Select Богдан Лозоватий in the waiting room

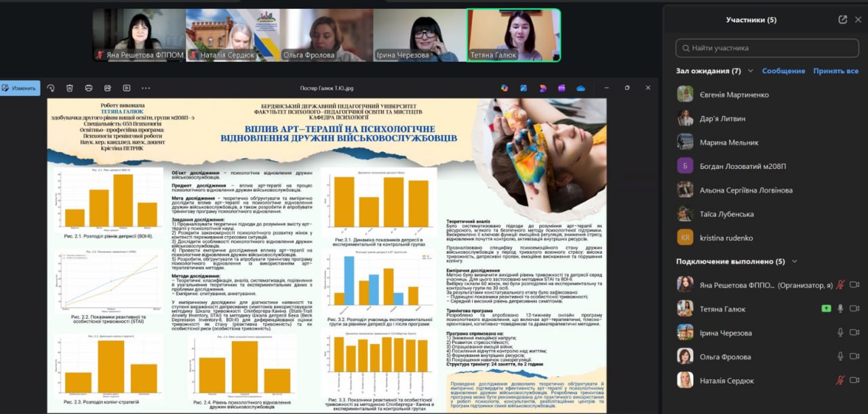point(743,166)
